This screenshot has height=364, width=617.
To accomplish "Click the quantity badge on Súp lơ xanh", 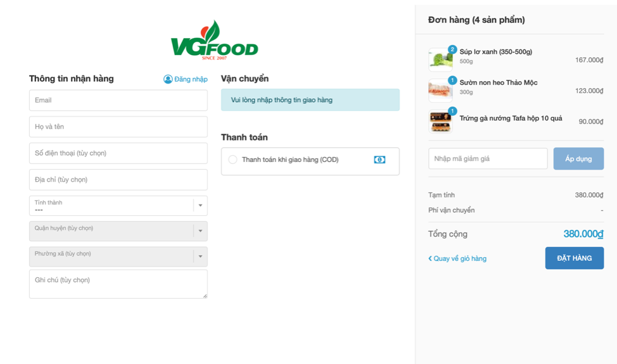I will pos(452,49).
